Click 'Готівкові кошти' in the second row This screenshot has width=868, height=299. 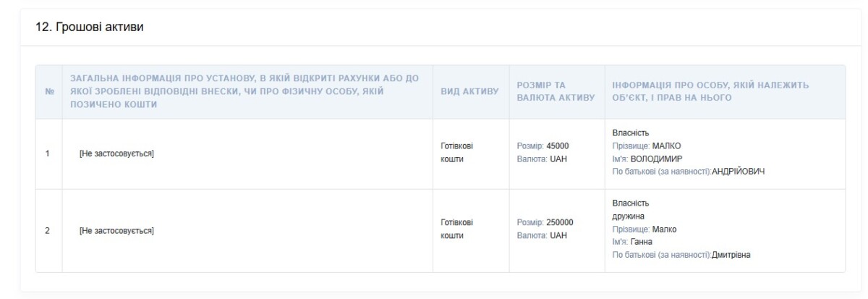coord(457,229)
